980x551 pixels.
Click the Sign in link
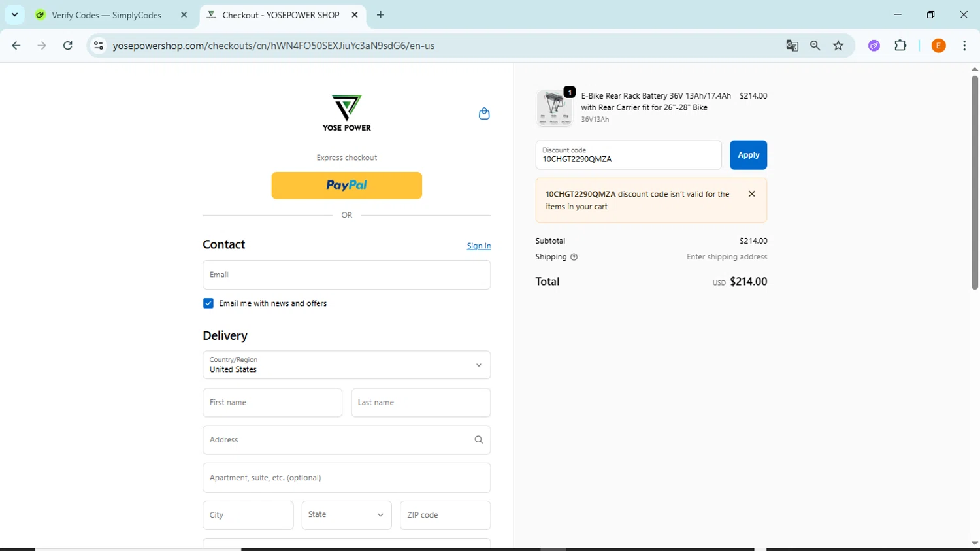479,246
